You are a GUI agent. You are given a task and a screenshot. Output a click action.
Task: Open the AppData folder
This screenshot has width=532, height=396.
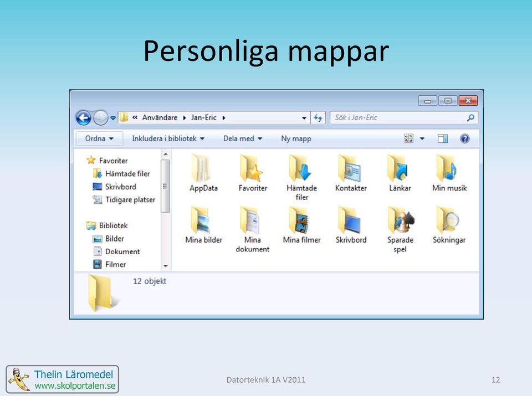(x=203, y=173)
